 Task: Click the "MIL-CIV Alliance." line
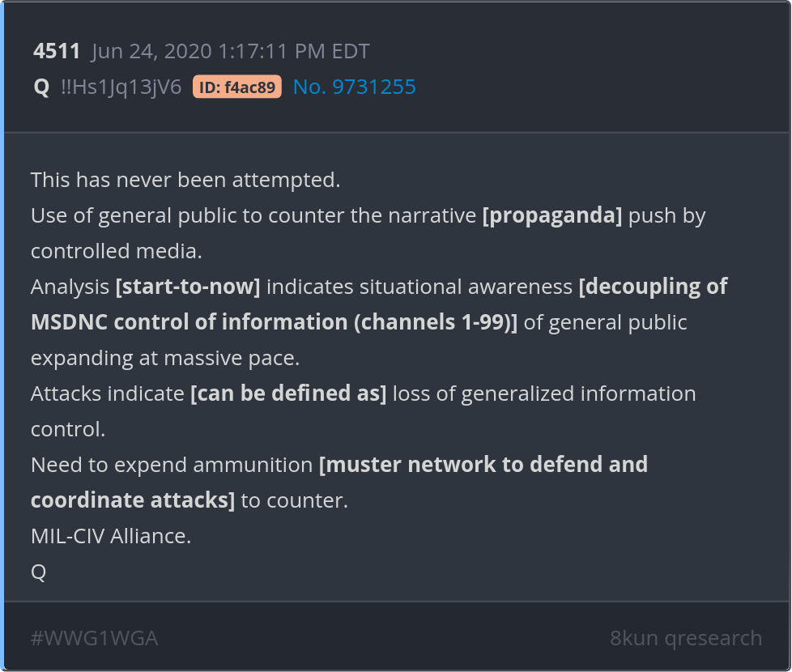tap(111, 536)
